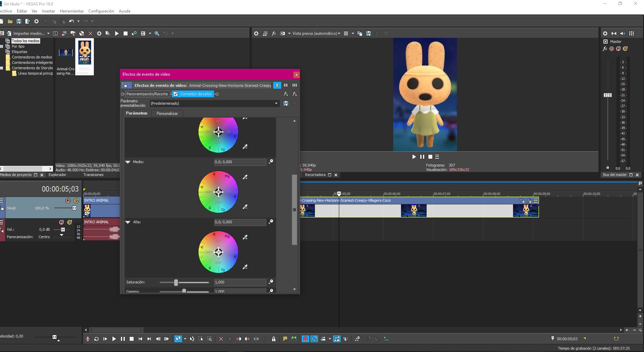Screen dimensions: 644x352
Task: Open Master bus audio properties gear
Action: (605, 33)
